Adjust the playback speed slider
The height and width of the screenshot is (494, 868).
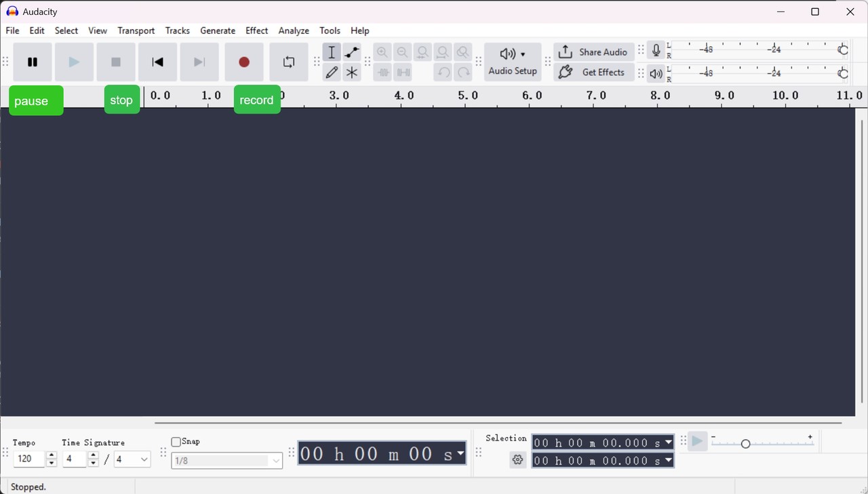click(x=746, y=443)
